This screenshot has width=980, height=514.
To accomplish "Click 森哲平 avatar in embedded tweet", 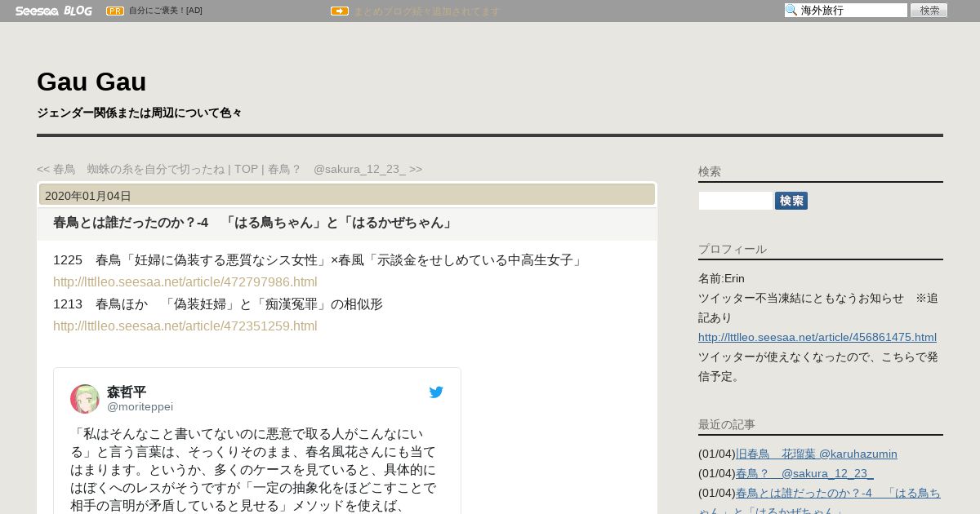I will pos(85,399).
